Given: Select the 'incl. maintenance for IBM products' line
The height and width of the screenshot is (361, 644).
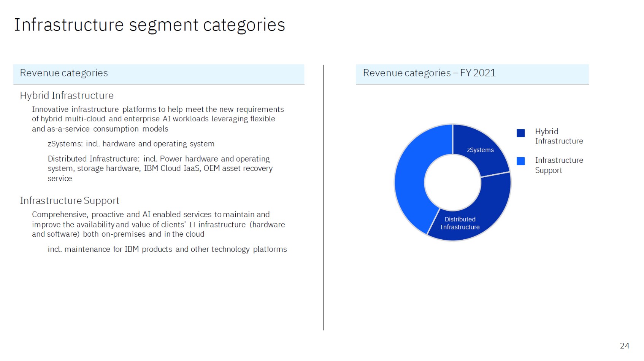Looking at the screenshot, I should click(167, 249).
